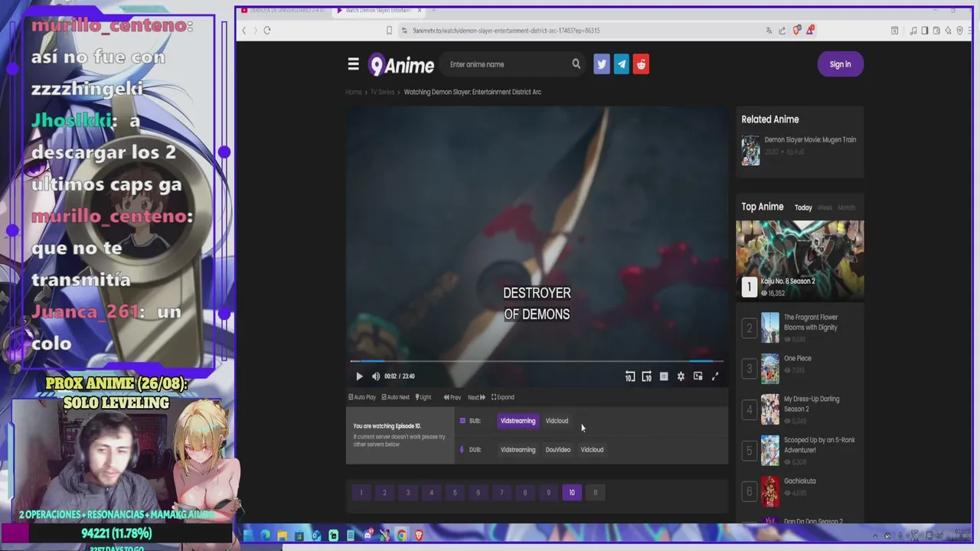Open the Kaiju No. 8 Season 2 thumbnail
Image resolution: width=980 pixels, height=551 pixels.
point(800,260)
